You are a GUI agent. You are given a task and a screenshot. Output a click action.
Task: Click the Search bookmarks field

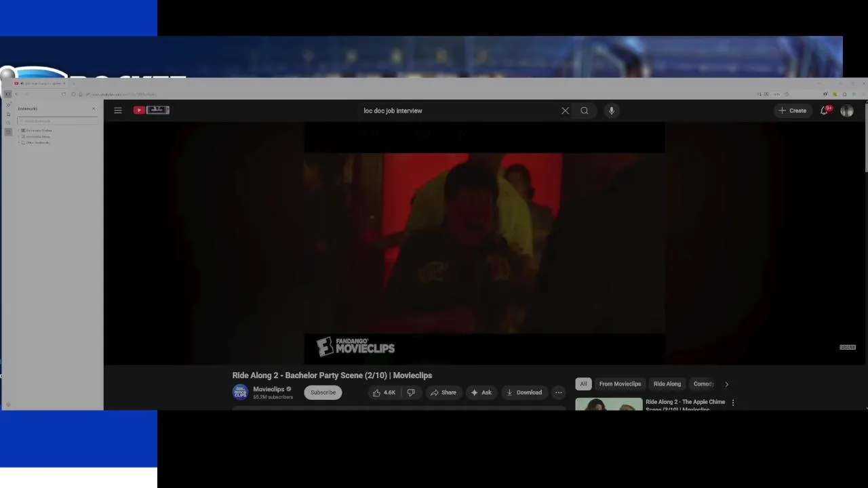click(58, 121)
